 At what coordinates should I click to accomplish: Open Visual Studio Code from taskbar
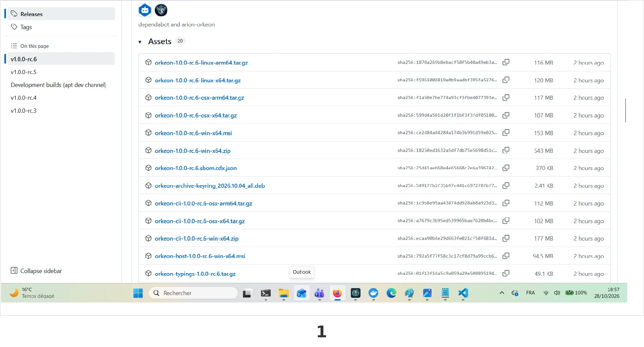[x=463, y=293]
